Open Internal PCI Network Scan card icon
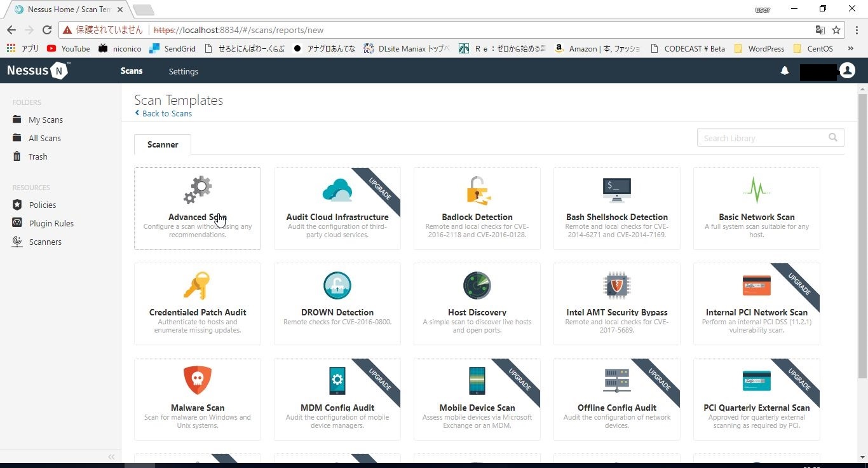The height and width of the screenshot is (468, 868). pos(756,286)
